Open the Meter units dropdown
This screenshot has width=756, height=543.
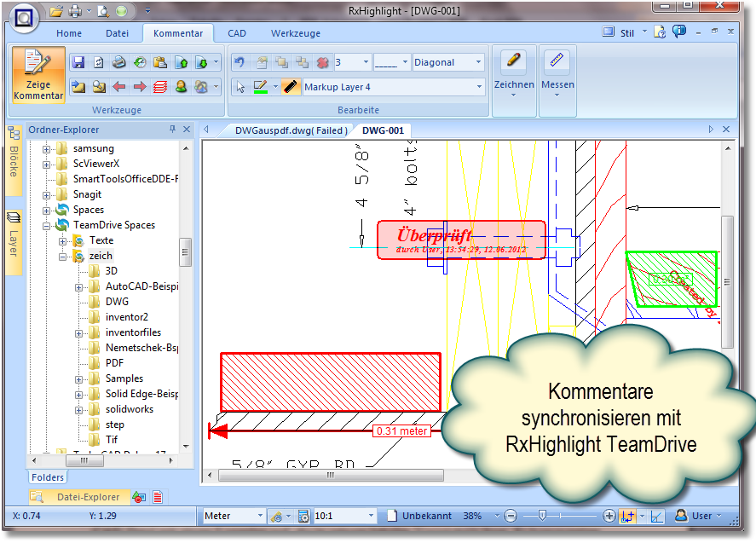[260, 516]
